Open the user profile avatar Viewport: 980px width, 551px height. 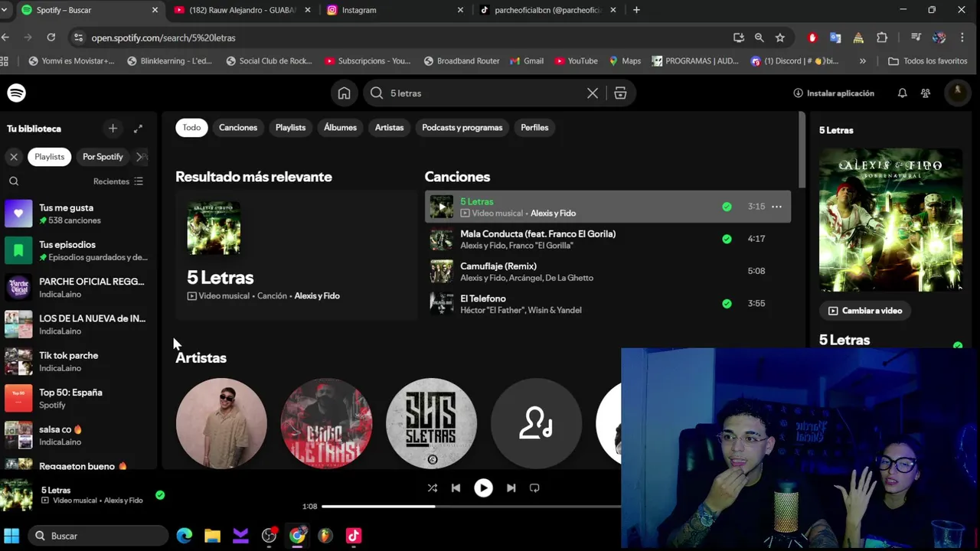(957, 93)
